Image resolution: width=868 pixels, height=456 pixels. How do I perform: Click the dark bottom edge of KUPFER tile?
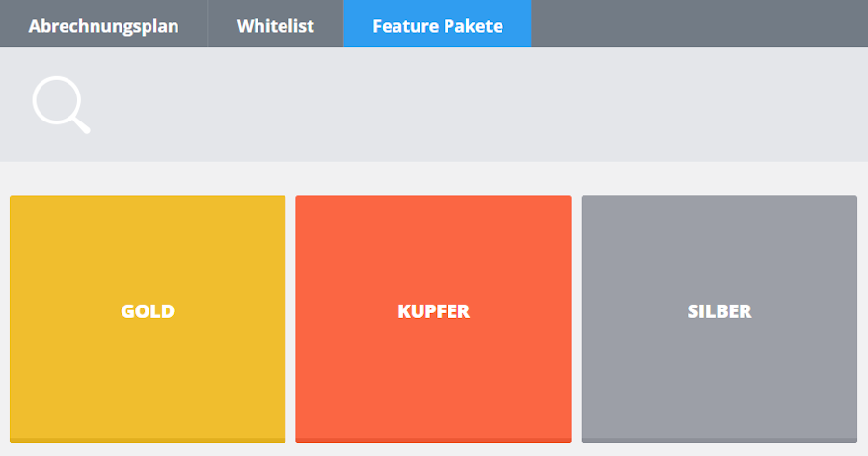(433, 440)
